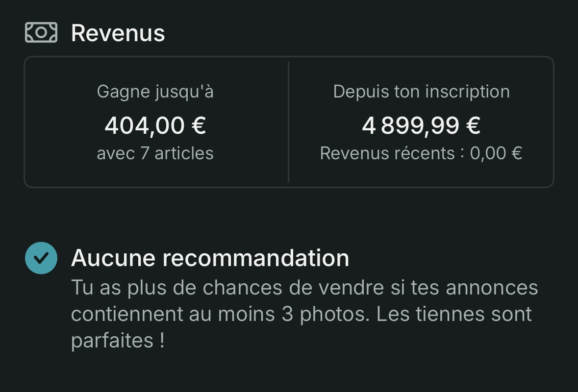Click the euro symbol after 404,00
This screenshot has height=392, width=578.
pos(198,125)
